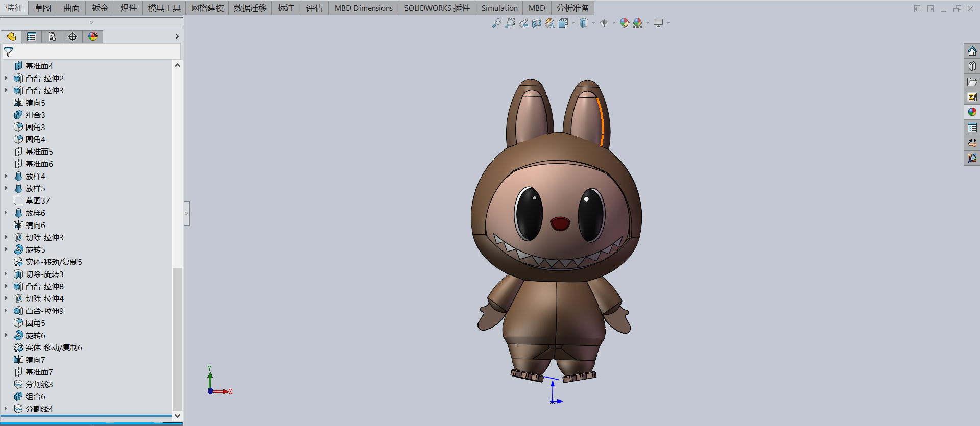Open the Simulation tab

click(499, 8)
